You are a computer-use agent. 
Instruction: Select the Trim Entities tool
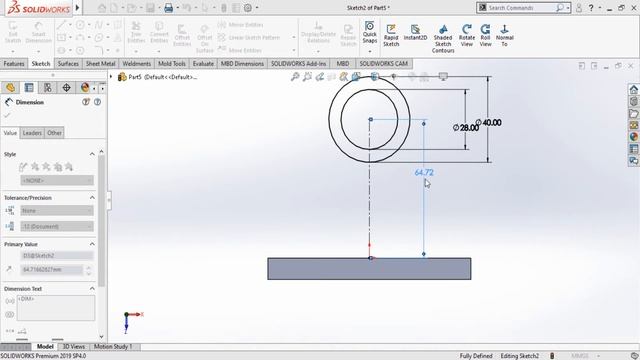click(136, 32)
